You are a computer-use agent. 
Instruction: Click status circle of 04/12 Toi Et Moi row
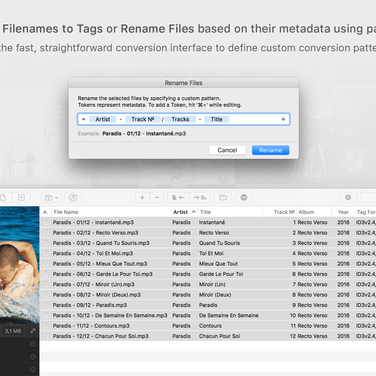46,253
